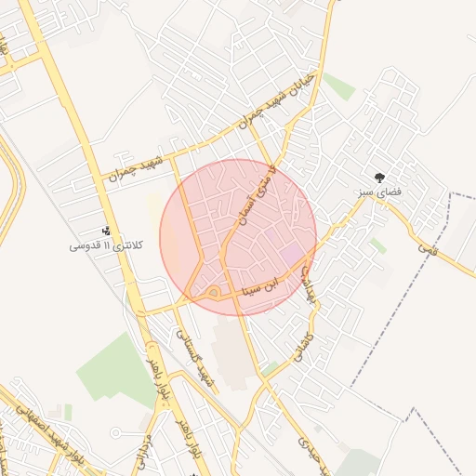Screen dimensions: 476x476
Task: Click the small circular roundabout at bottom-left neighborhood
Action: [x=115, y=432]
